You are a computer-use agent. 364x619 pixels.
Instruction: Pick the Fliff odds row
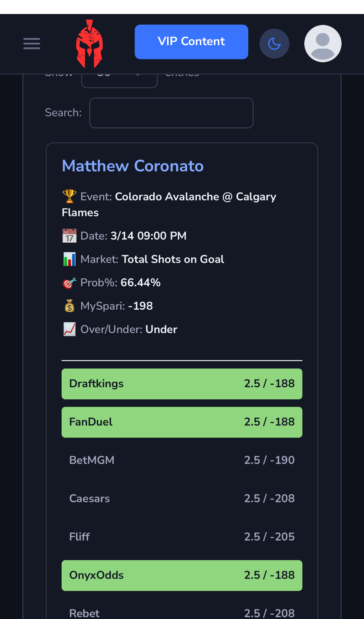coord(182,537)
